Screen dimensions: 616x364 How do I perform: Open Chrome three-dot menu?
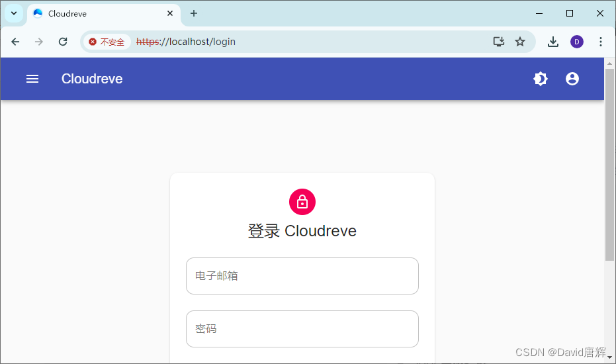(601, 42)
